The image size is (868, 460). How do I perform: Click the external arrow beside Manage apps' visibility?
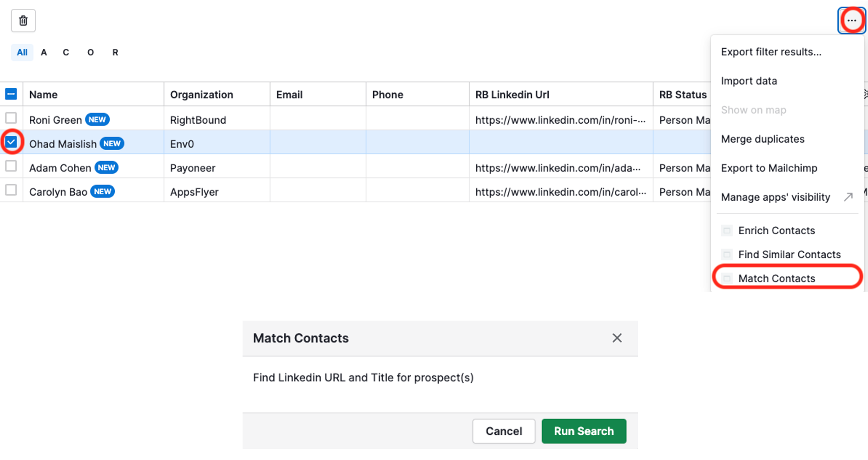click(x=848, y=197)
